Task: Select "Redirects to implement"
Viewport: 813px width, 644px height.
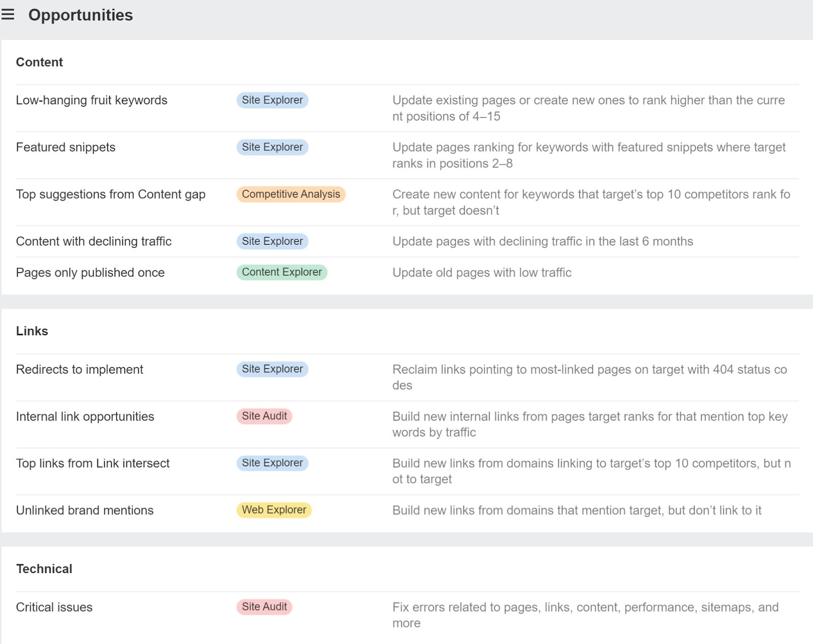Action: [x=79, y=369]
